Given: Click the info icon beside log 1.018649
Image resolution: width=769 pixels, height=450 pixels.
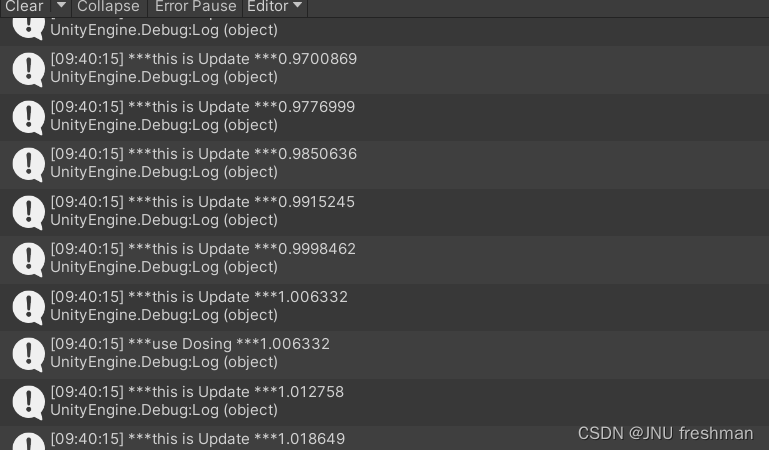Looking at the screenshot, I should tap(28, 440).
